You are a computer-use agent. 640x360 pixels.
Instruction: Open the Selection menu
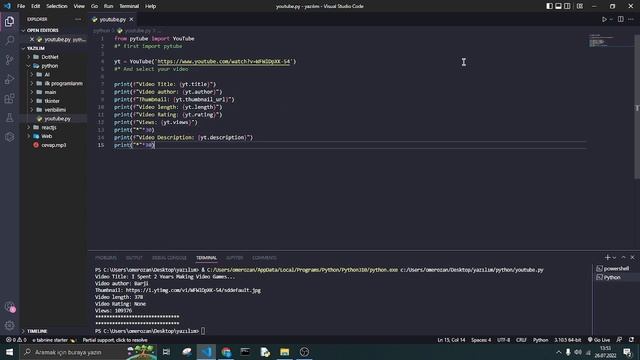57,6
